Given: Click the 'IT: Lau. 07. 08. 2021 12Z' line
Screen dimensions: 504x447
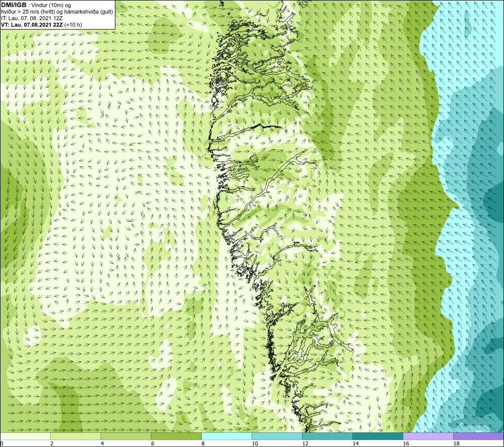Looking at the screenshot, I should [x=32, y=18].
